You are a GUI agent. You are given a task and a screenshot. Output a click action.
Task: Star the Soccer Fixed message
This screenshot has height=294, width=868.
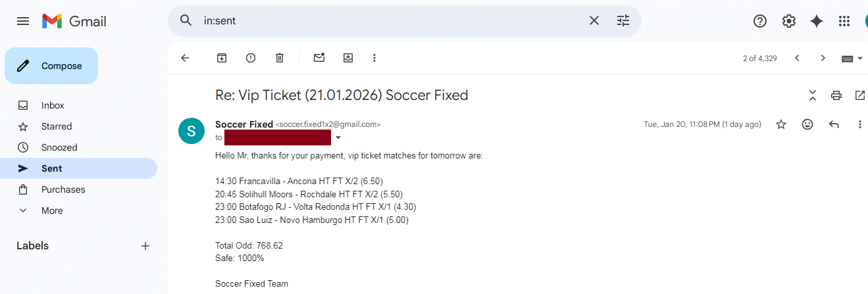[x=781, y=124]
